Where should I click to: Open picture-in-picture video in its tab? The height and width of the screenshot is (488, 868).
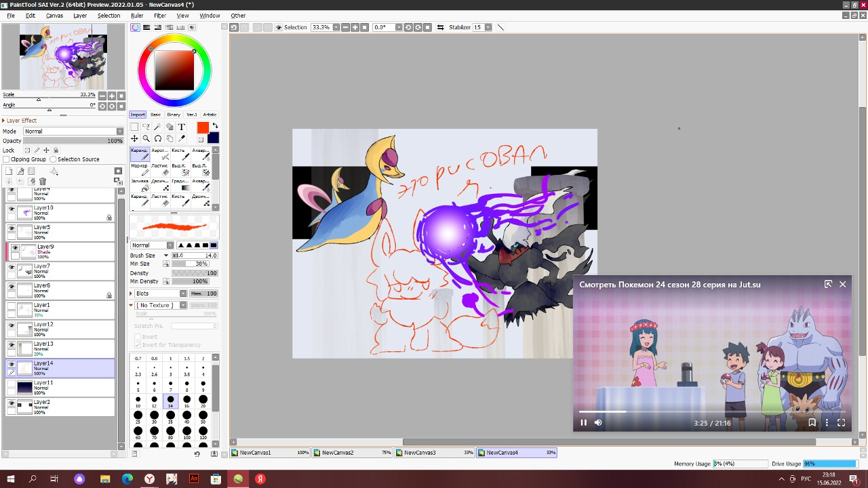(x=828, y=285)
